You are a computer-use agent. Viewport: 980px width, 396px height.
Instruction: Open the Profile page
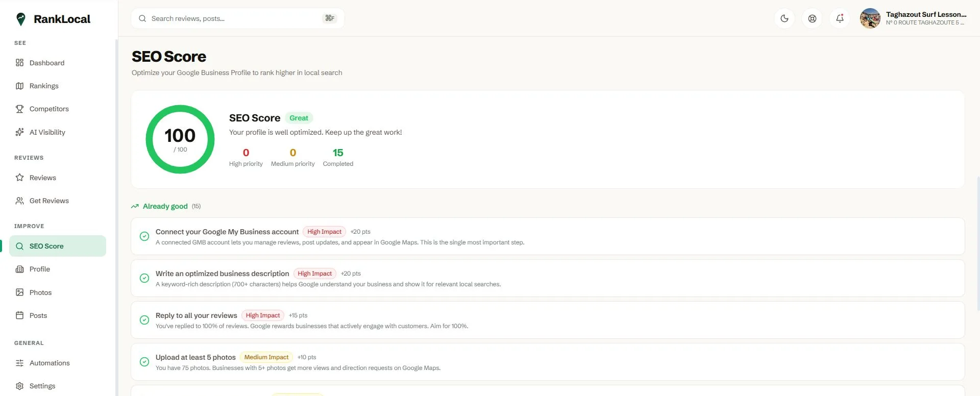click(58, 269)
